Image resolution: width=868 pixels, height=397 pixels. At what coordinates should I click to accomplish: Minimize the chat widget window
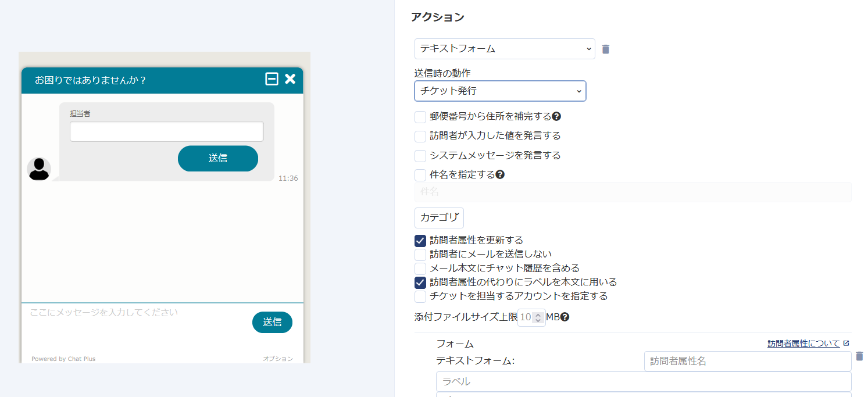[x=272, y=79]
